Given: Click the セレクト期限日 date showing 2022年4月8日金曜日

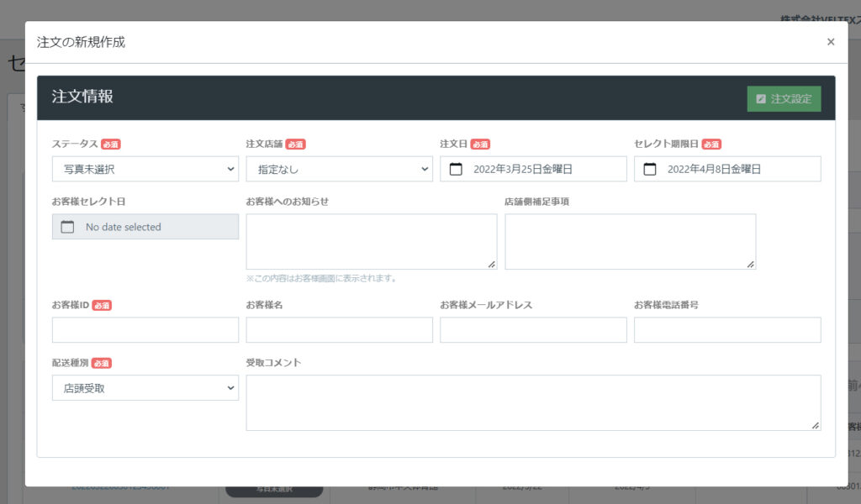Looking at the screenshot, I should click(714, 169).
